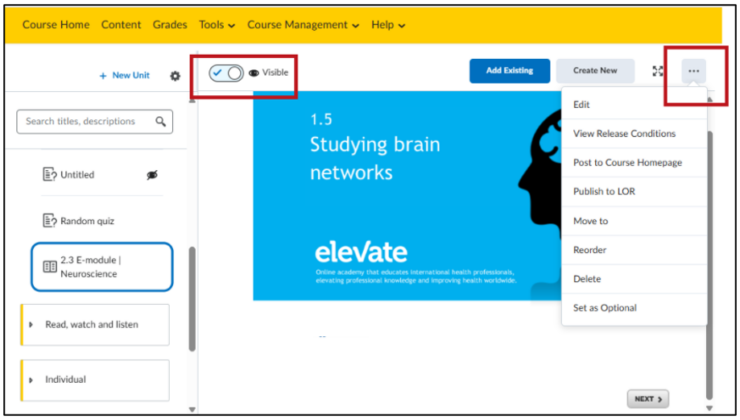
Task: Open the Help dropdown menu
Action: click(x=388, y=25)
